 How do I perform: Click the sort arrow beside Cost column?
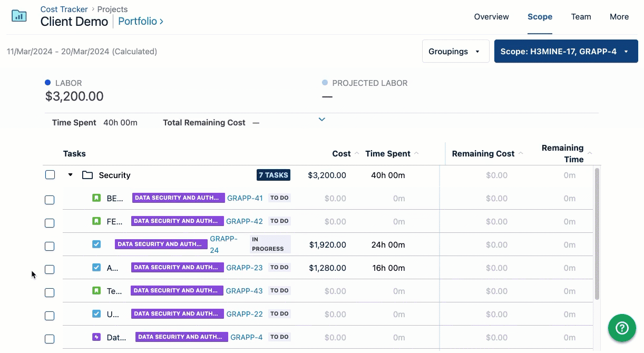[x=357, y=153]
